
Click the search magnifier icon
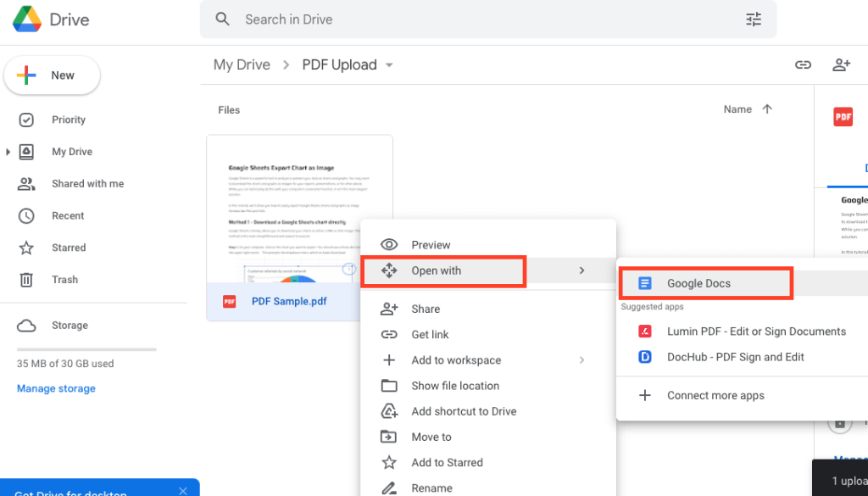pos(223,20)
